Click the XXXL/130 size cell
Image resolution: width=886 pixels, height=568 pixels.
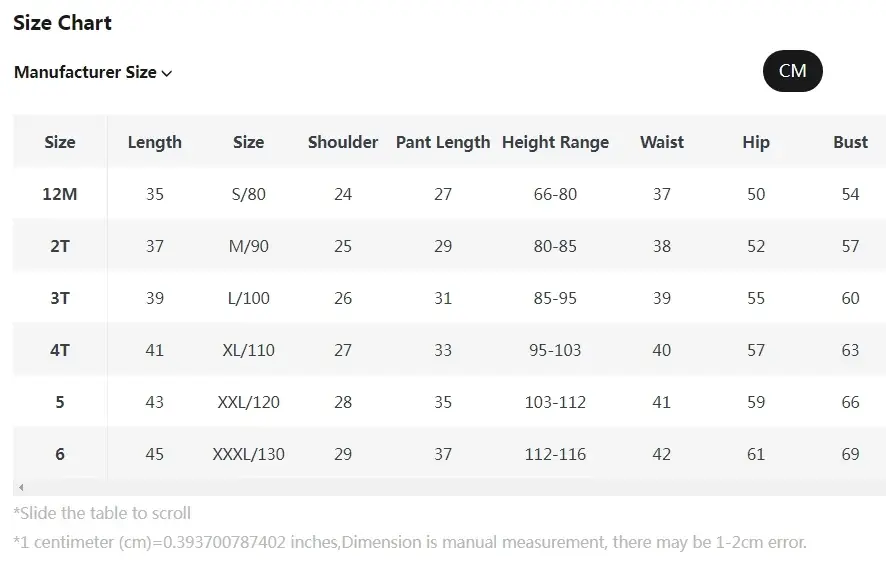pos(248,454)
